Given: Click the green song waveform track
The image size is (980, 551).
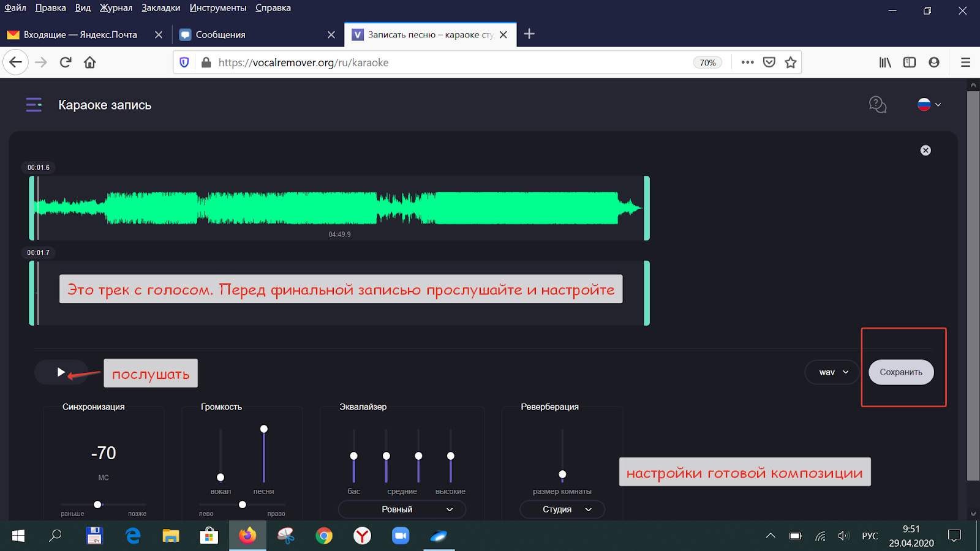Looking at the screenshot, I should [339, 208].
